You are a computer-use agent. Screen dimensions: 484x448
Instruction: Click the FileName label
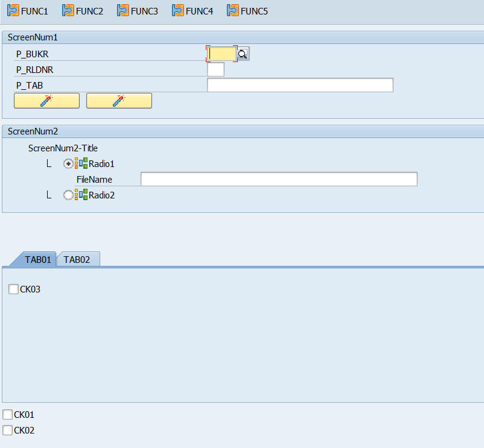pyautogui.click(x=95, y=180)
